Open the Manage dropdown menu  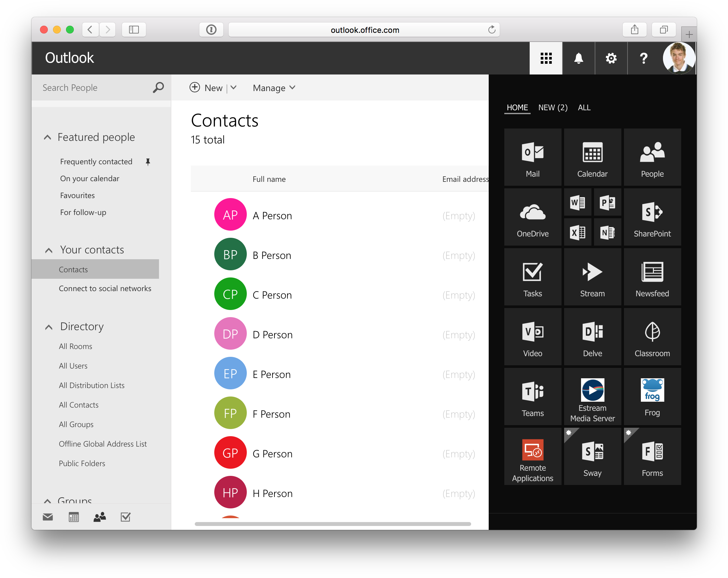[273, 88]
